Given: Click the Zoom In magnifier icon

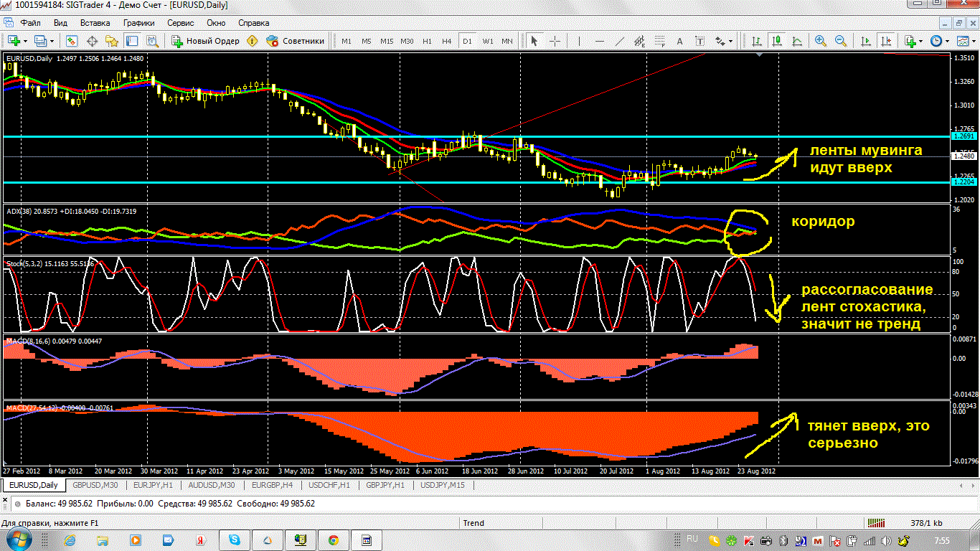Looking at the screenshot, I should click(820, 41).
